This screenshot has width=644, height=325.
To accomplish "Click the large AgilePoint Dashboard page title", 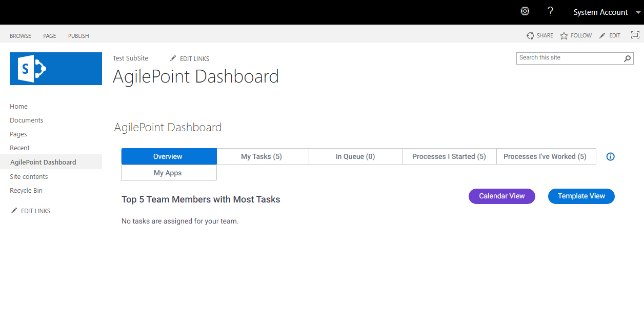I will pyautogui.click(x=196, y=76).
